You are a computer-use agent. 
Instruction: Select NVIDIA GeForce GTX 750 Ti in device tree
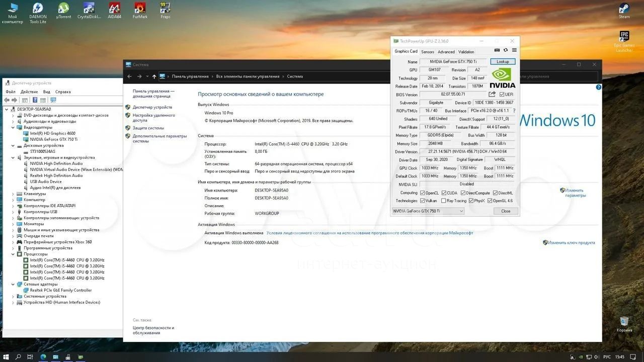(53, 139)
